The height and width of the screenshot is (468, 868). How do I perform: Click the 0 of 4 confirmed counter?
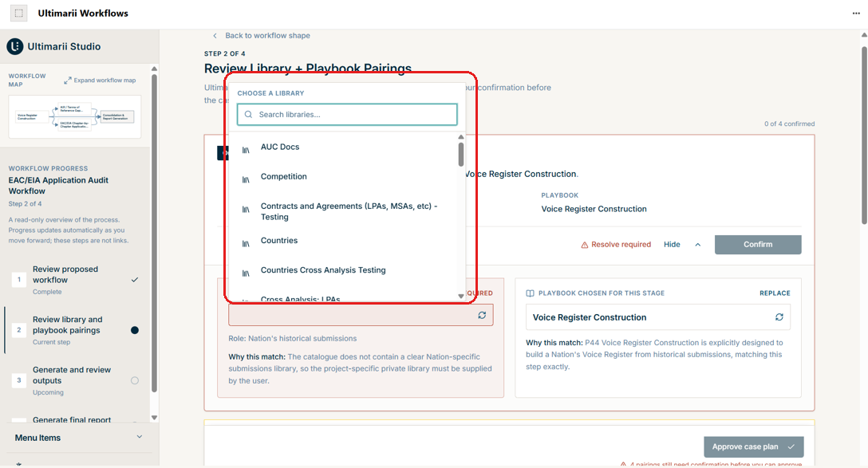789,124
